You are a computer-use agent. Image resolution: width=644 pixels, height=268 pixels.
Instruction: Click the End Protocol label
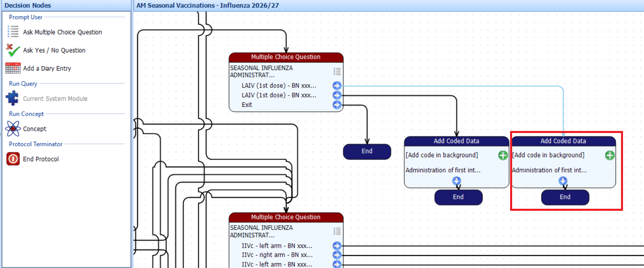pyautogui.click(x=41, y=159)
